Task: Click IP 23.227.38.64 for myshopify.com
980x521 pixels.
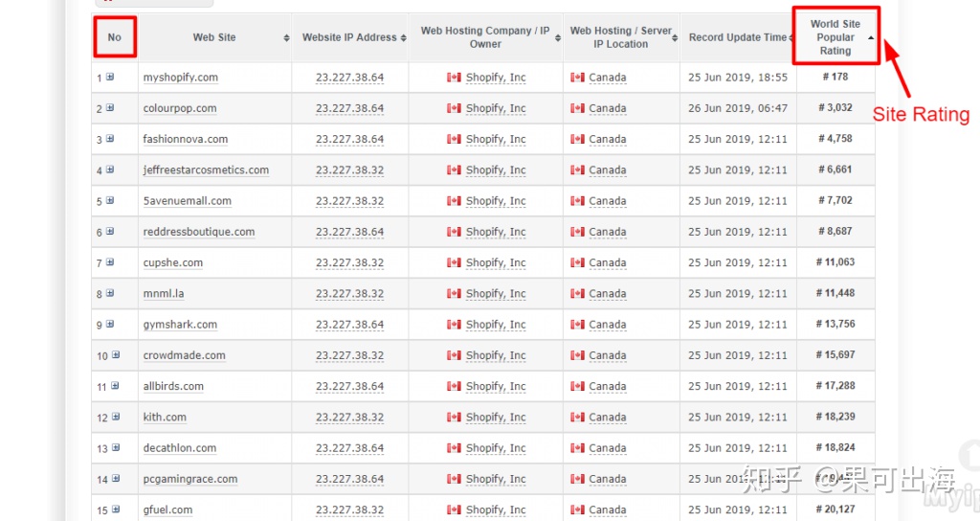Action: 350,78
